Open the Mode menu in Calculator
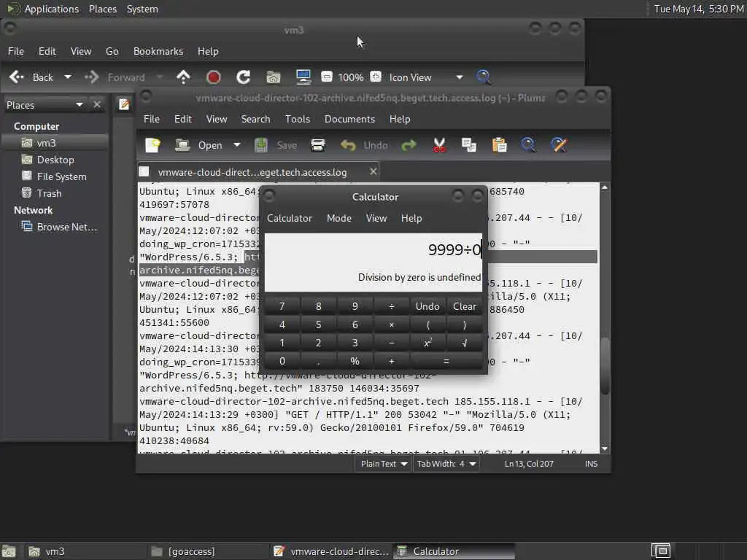747x560 pixels. tap(339, 218)
